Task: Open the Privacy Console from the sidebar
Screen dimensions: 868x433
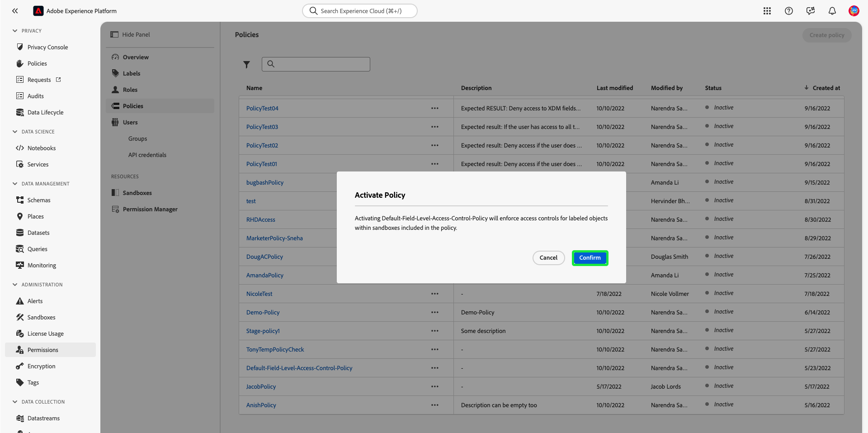Action: tap(47, 47)
